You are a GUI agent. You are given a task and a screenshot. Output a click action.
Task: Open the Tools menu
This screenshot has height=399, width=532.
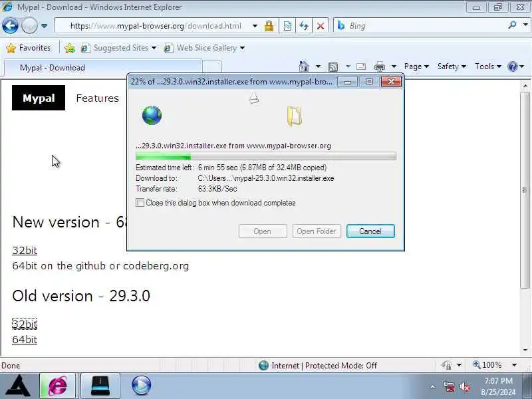(488, 66)
